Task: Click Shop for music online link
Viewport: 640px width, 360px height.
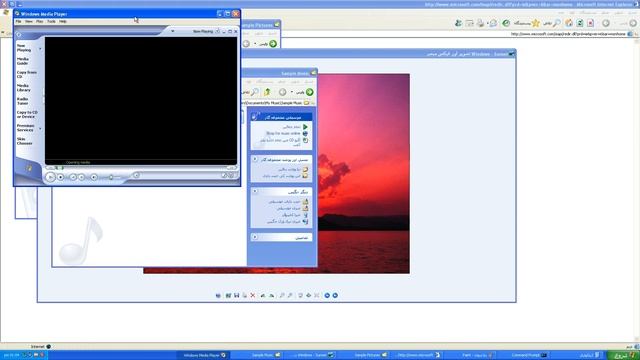Action: (283, 133)
